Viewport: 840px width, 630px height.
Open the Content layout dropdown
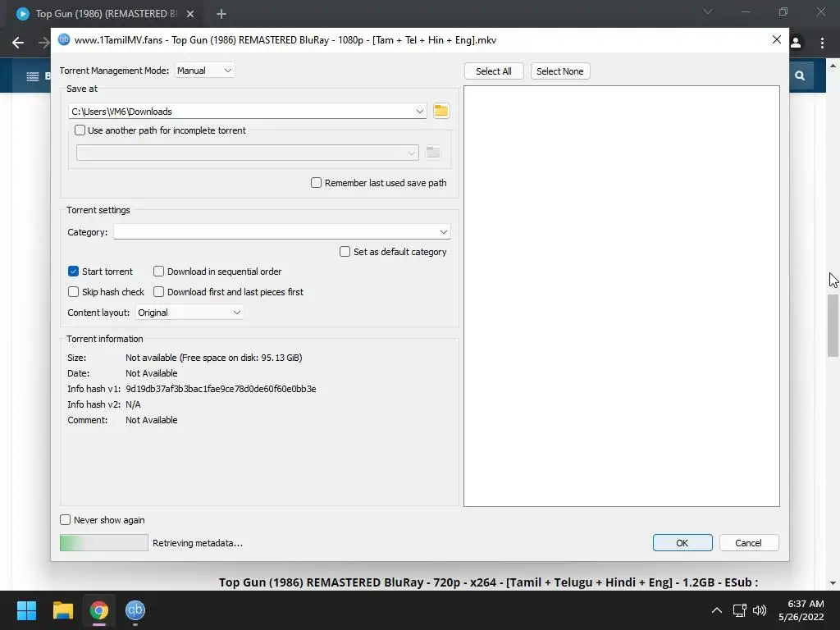[189, 313]
